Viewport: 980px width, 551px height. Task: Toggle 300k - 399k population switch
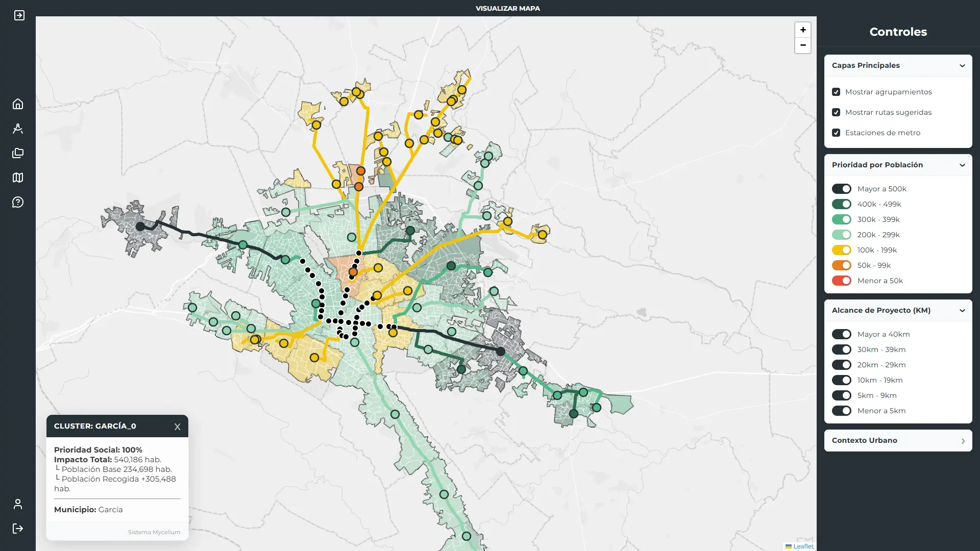pyautogui.click(x=842, y=219)
